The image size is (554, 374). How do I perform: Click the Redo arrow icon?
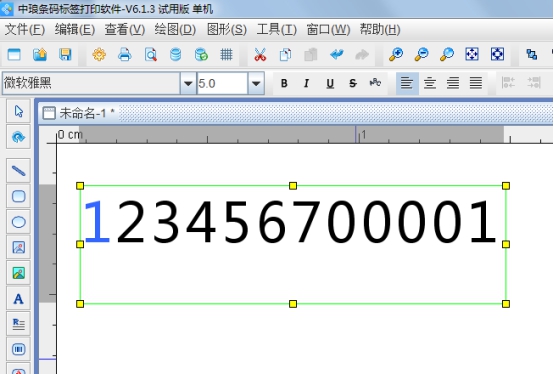click(362, 55)
